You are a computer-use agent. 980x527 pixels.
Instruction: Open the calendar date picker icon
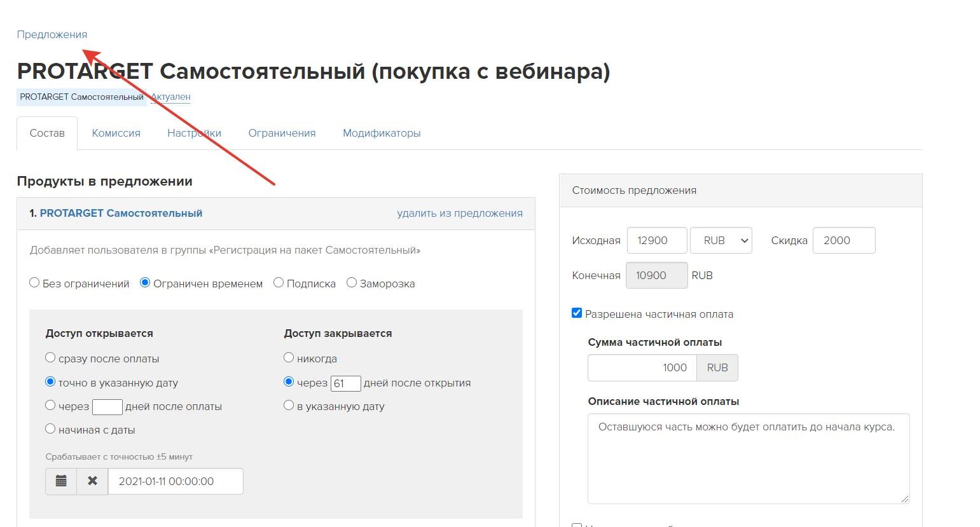(x=61, y=481)
